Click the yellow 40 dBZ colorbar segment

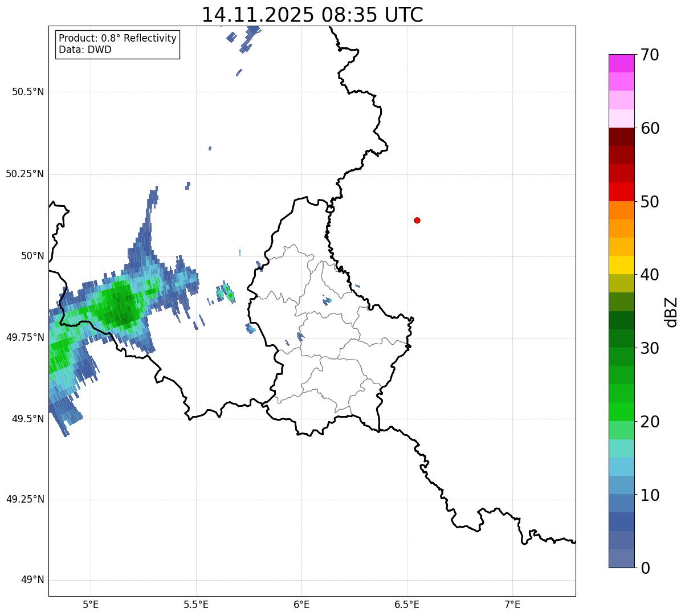(x=621, y=265)
